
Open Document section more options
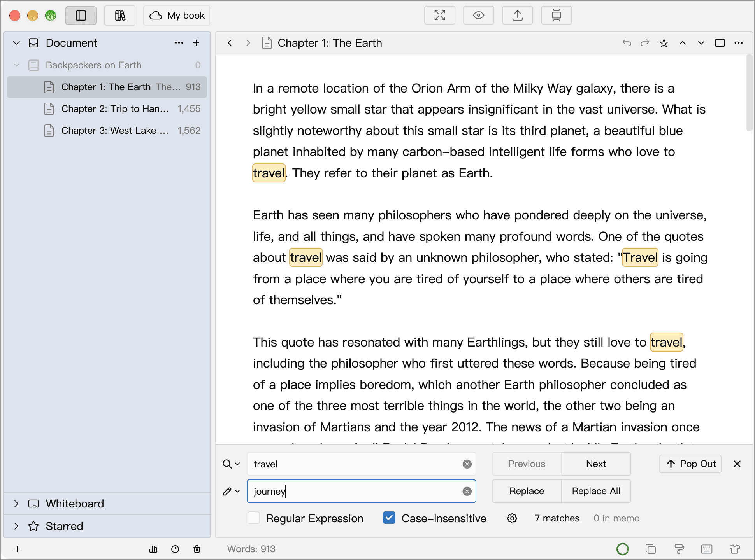179,43
